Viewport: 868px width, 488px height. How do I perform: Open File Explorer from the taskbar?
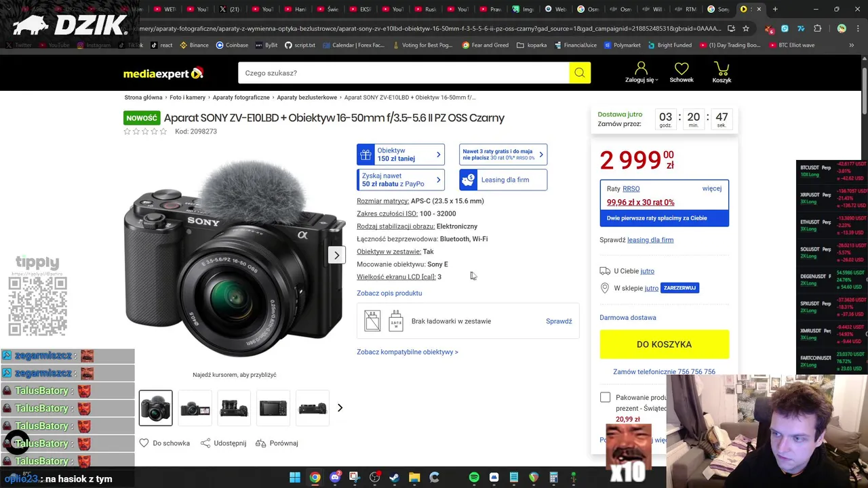414,478
